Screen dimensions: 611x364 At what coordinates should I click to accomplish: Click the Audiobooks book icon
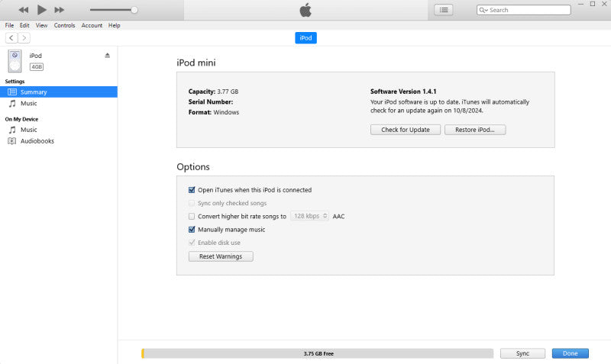pos(12,141)
